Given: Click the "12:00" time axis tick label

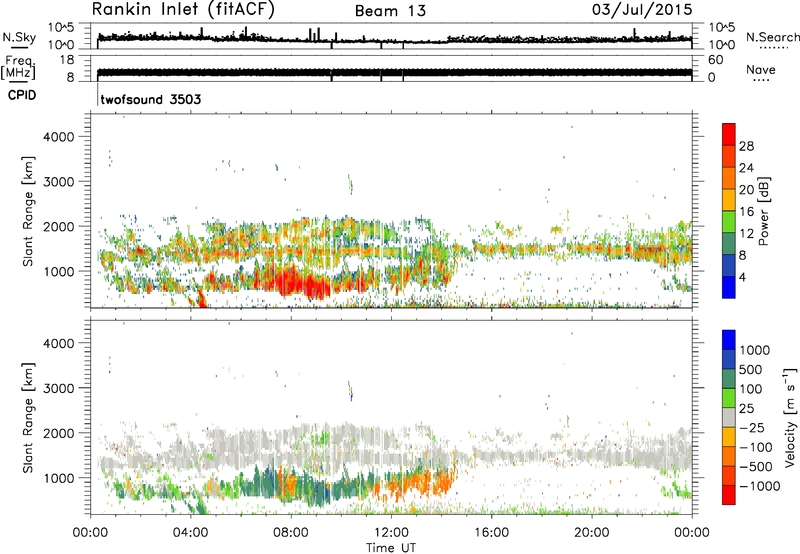Looking at the screenshot, I should pos(391,533).
